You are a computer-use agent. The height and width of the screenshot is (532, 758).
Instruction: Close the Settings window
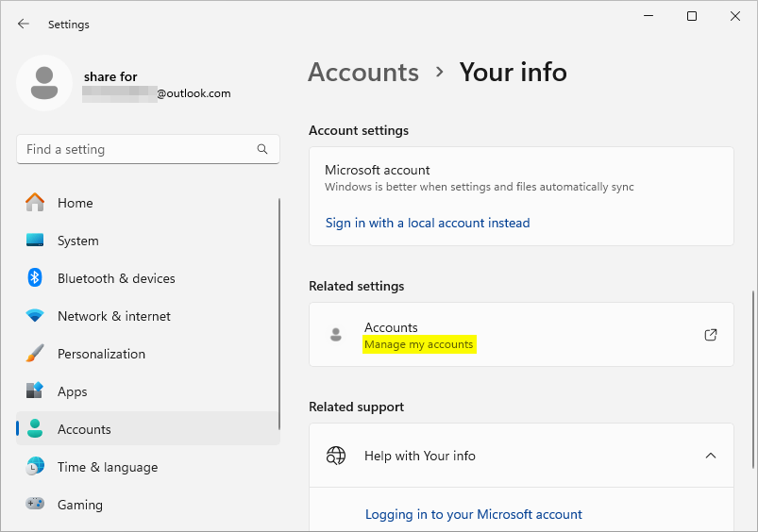coord(735,16)
